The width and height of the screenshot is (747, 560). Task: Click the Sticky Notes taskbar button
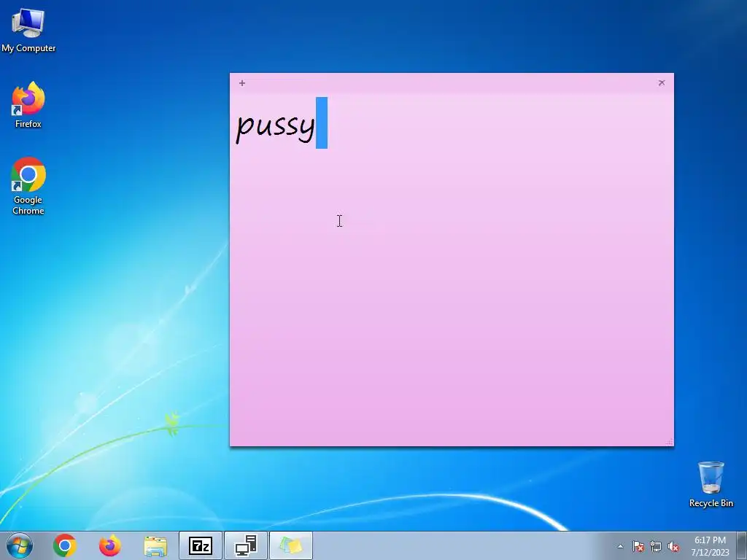(x=291, y=545)
